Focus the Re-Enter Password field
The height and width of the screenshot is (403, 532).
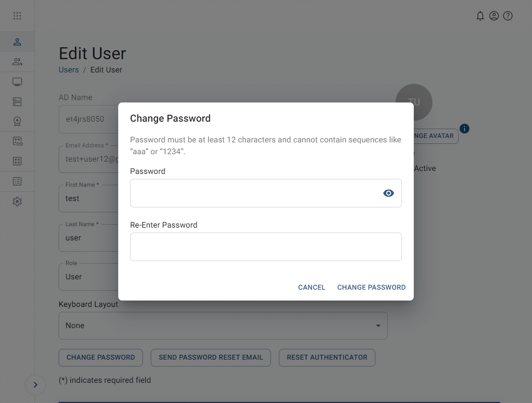coord(266,247)
